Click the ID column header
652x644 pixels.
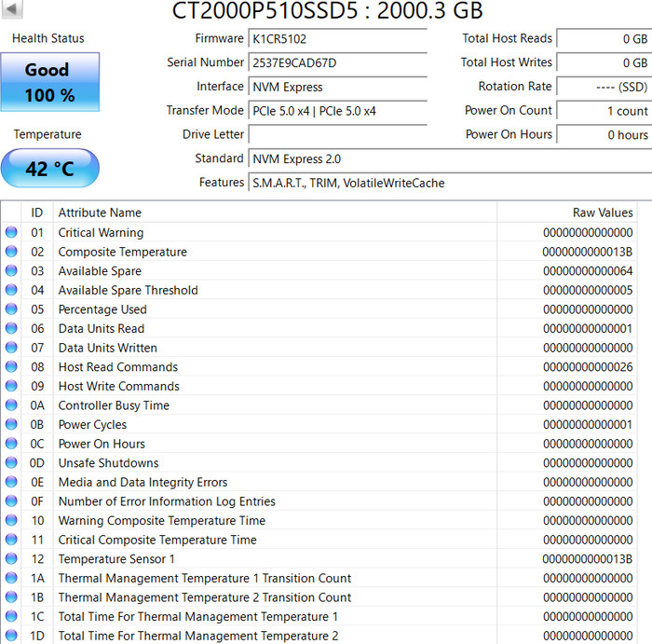(37, 212)
